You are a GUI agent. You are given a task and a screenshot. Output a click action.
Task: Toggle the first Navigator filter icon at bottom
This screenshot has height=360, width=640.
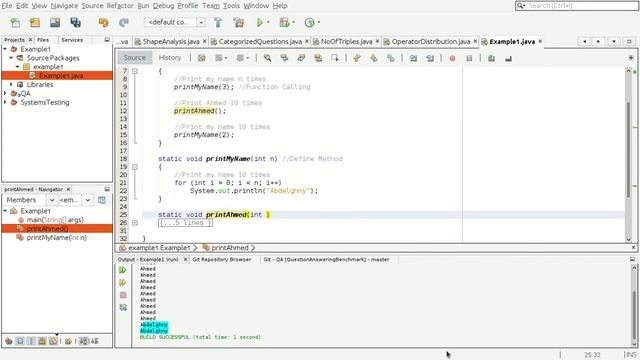[9, 341]
